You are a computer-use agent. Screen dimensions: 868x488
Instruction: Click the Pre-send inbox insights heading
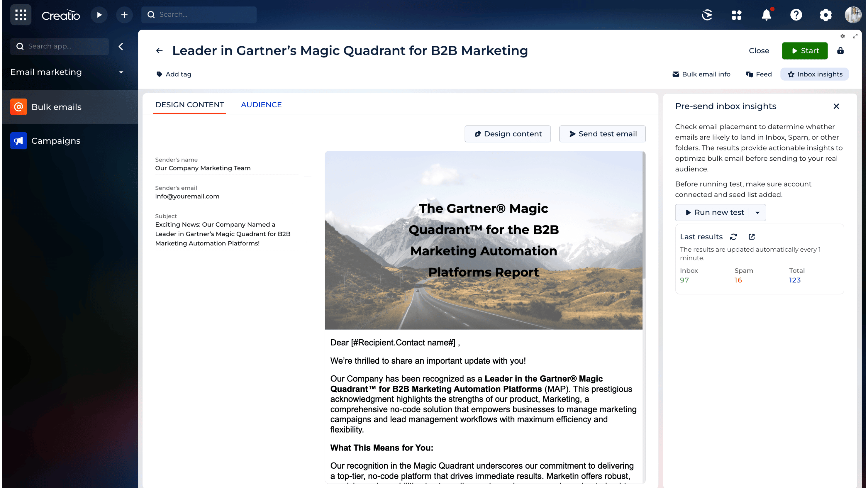(x=725, y=106)
